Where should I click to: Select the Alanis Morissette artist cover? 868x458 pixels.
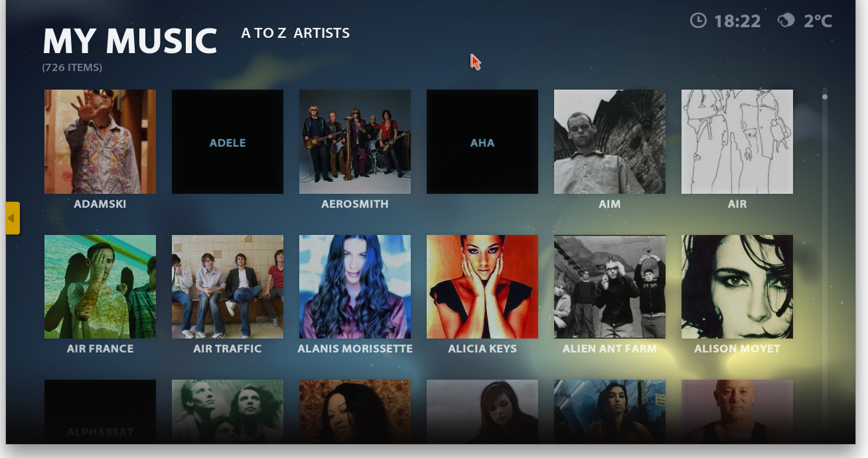pyautogui.click(x=355, y=287)
